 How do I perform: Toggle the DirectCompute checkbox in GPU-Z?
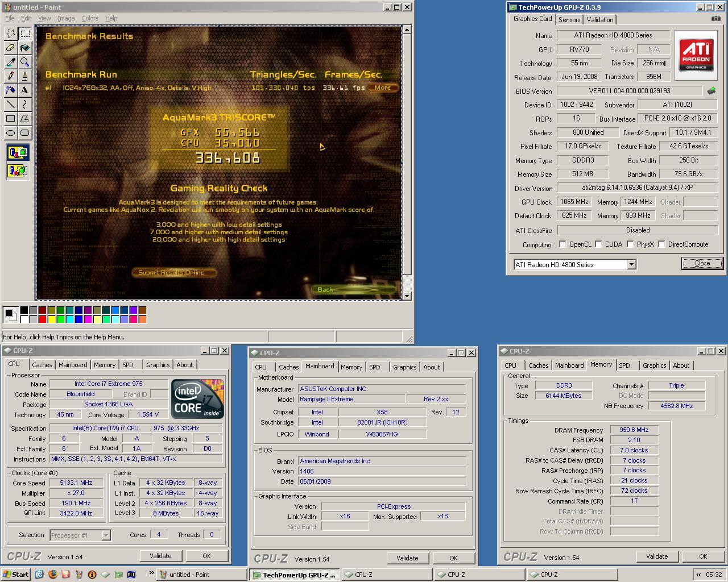click(661, 244)
